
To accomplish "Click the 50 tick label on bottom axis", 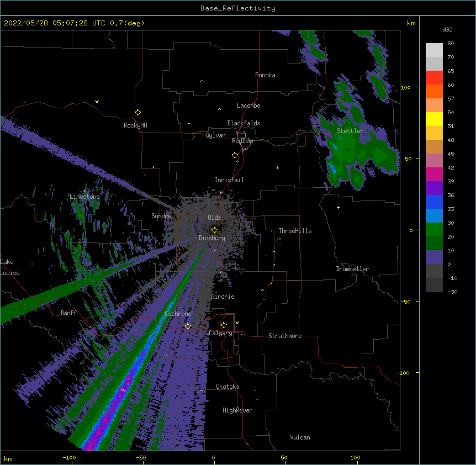I will (x=284, y=457).
